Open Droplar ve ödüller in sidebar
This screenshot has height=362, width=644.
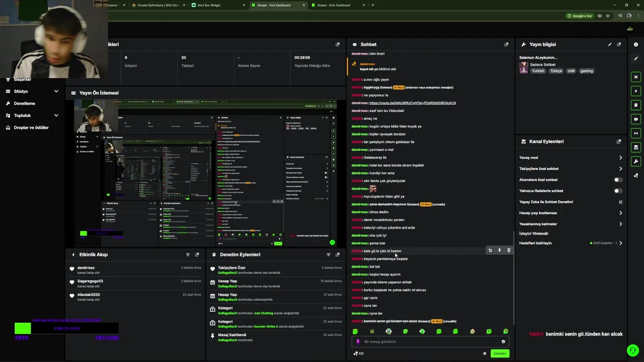coord(31,127)
